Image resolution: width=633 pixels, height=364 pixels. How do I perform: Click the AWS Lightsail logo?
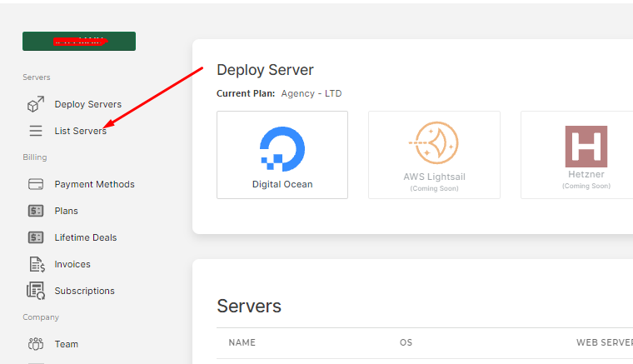pyautogui.click(x=434, y=143)
